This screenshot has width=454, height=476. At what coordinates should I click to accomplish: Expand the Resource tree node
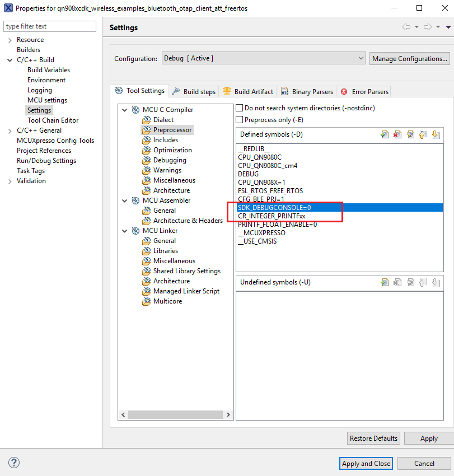10,40
